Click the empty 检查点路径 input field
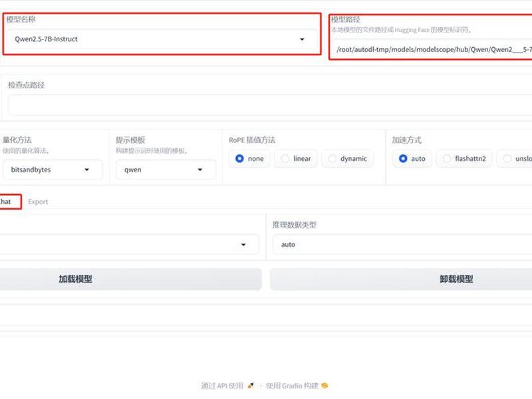532x399 pixels. (270, 105)
